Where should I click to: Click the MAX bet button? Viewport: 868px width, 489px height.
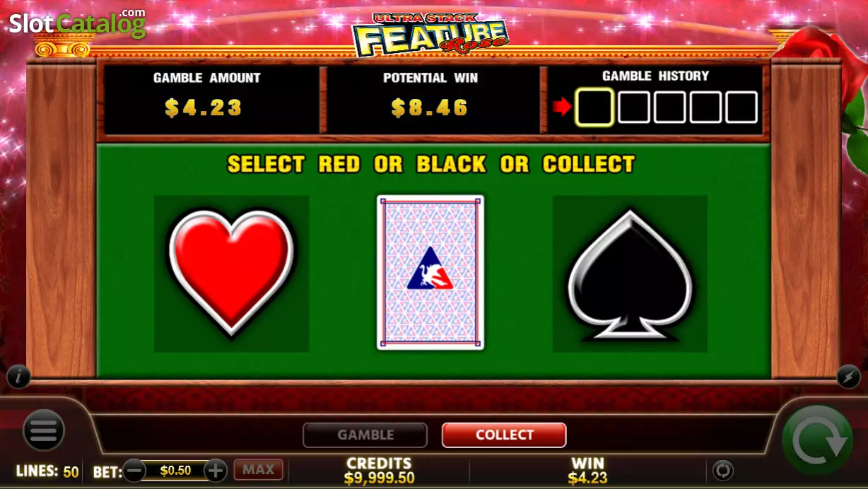(259, 470)
